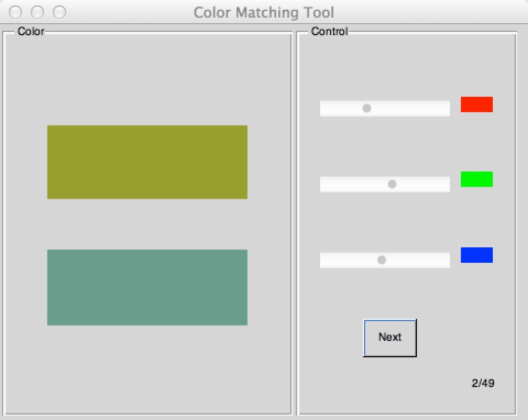528x420 pixels.
Task: Click the Control panel label
Action: [329, 31]
